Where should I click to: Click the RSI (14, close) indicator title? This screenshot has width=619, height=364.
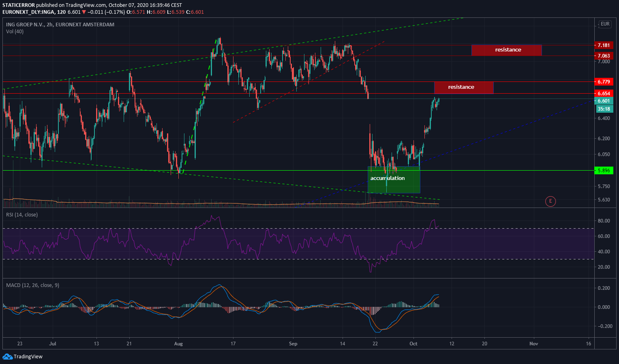(22, 214)
